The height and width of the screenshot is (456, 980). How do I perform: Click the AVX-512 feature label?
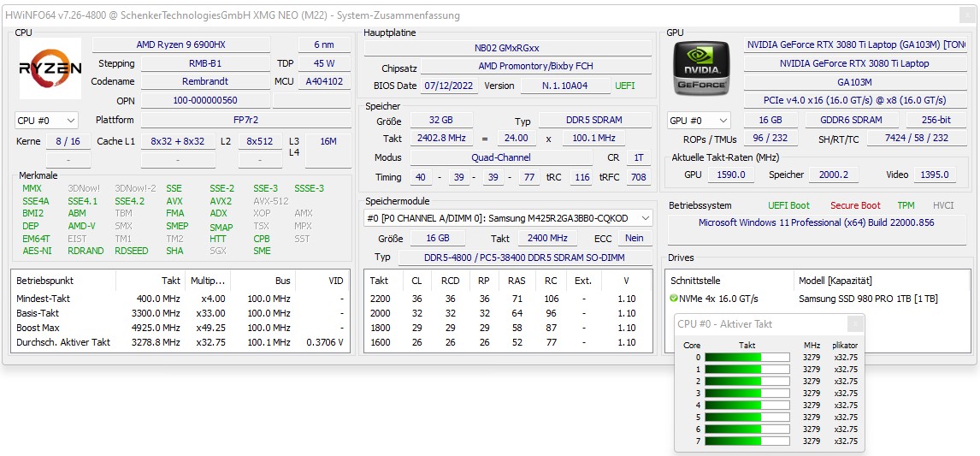(272, 201)
